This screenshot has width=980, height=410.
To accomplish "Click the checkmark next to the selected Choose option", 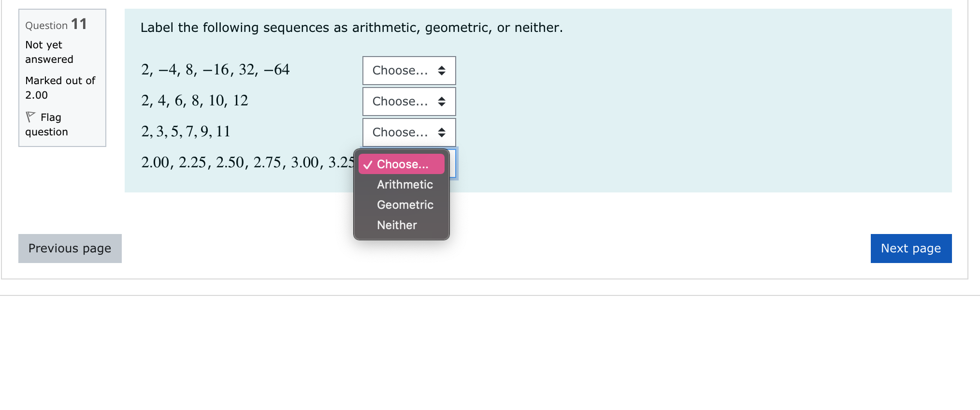I will click(368, 165).
